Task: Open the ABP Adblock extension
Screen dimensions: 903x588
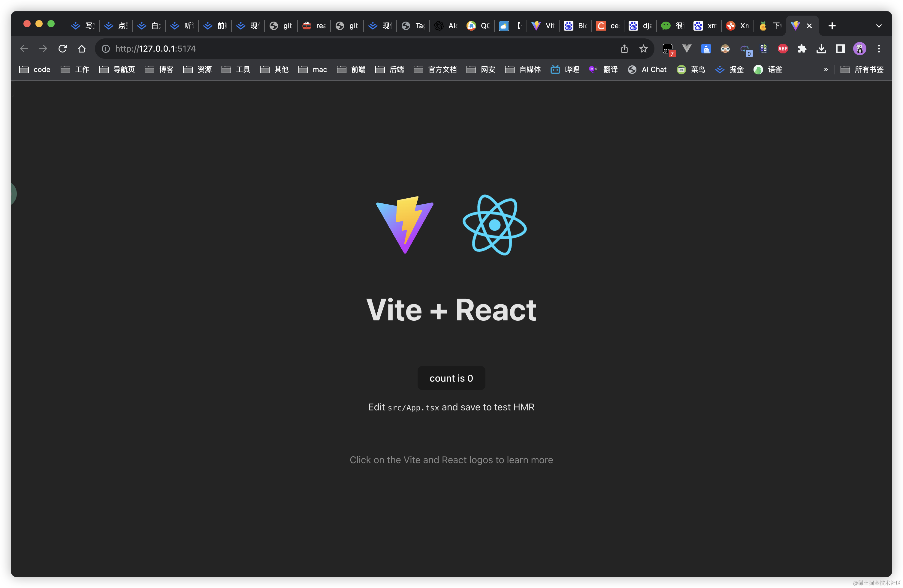Action: [783, 49]
